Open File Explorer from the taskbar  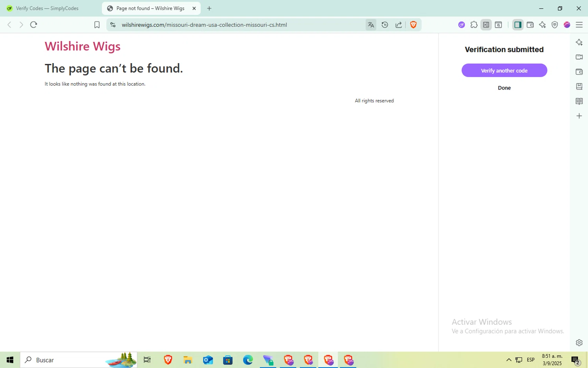pyautogui.click(x=188, y=360)
